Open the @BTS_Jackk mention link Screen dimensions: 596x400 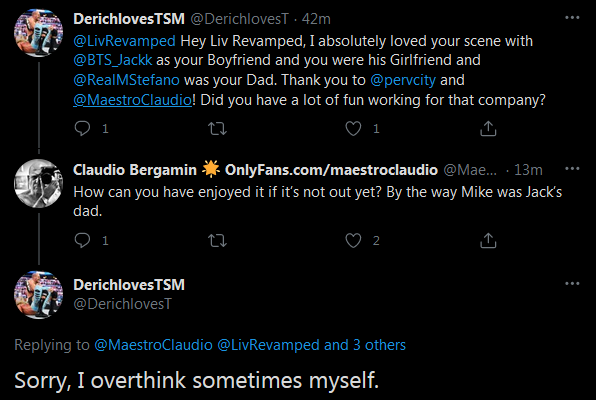click(113, 60)
